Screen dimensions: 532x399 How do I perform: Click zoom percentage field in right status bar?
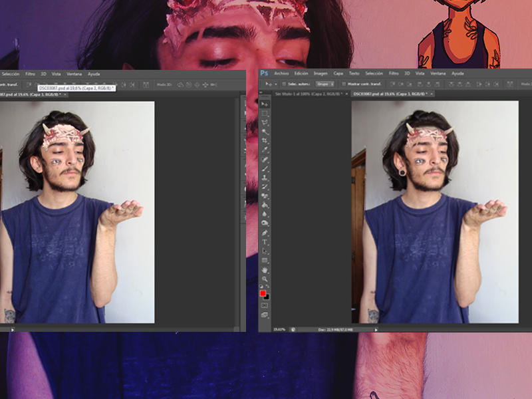(279, 329)
